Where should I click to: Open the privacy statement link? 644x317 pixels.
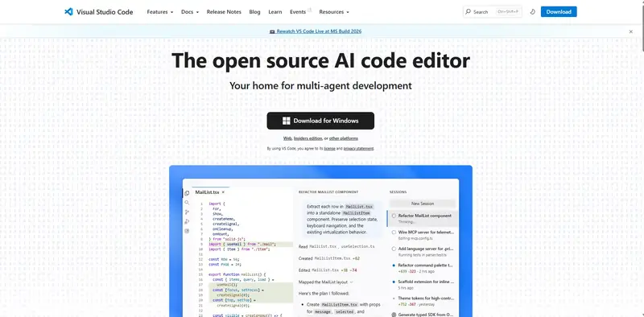pyautogui.click(x=358, y=148)
